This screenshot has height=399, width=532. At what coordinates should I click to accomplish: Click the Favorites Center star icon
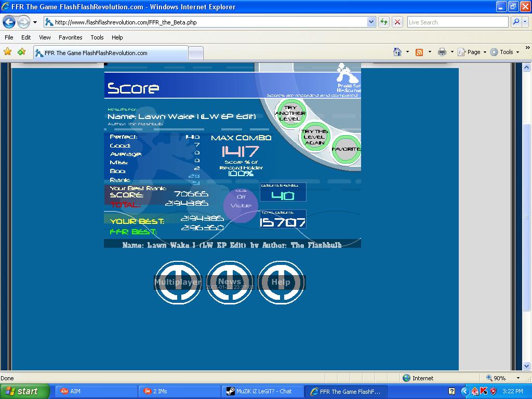7,51
